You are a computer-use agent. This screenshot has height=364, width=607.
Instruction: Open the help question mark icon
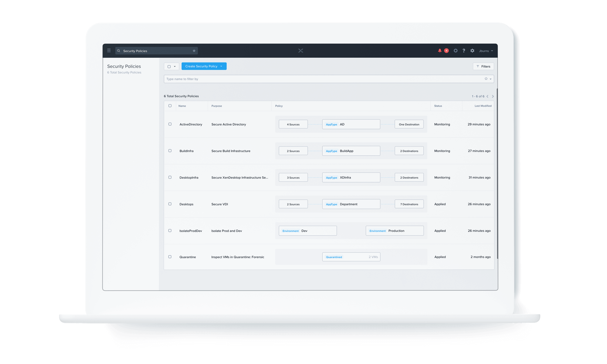[464, 51]
